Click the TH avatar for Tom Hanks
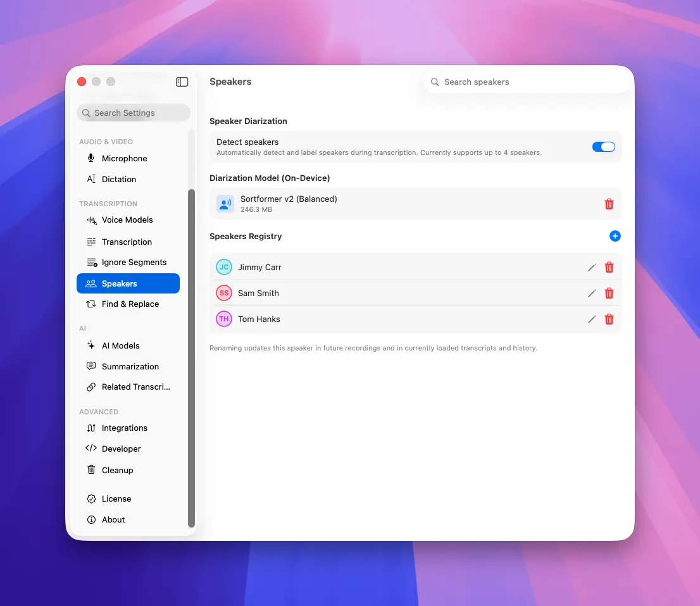This screenshot has width=700, height=606. click(x=224, y=319)
